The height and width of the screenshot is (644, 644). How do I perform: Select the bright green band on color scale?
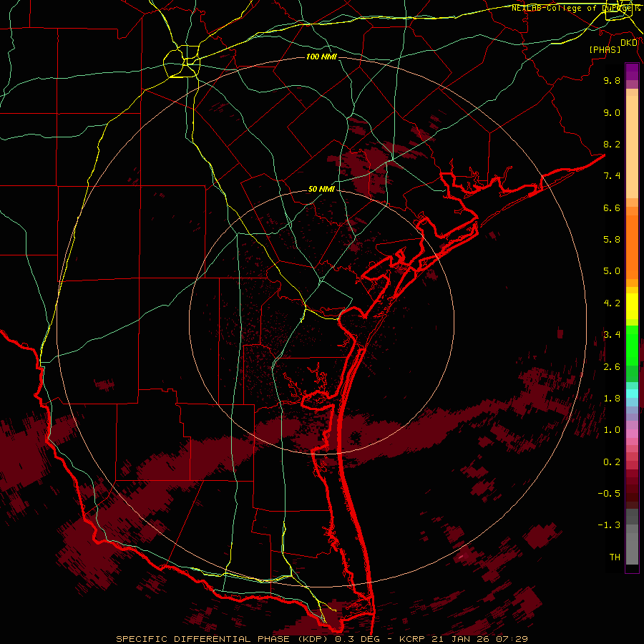coord(632,346)
